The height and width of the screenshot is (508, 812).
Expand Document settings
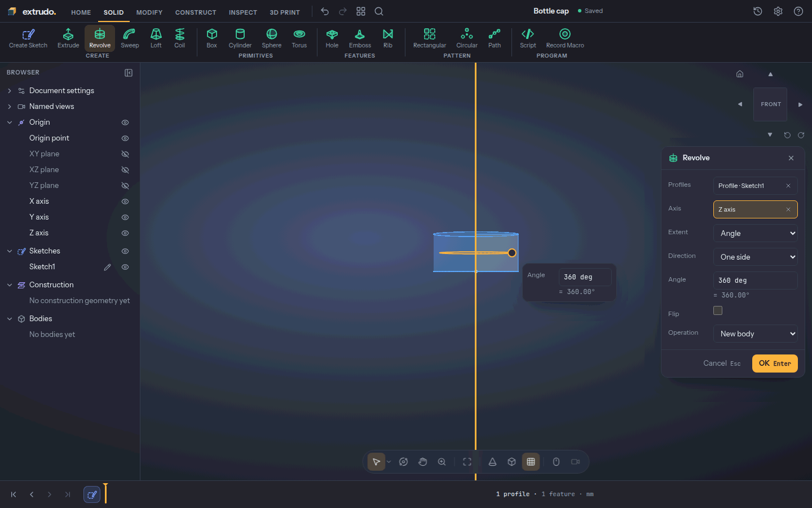[x=10, y=91]
